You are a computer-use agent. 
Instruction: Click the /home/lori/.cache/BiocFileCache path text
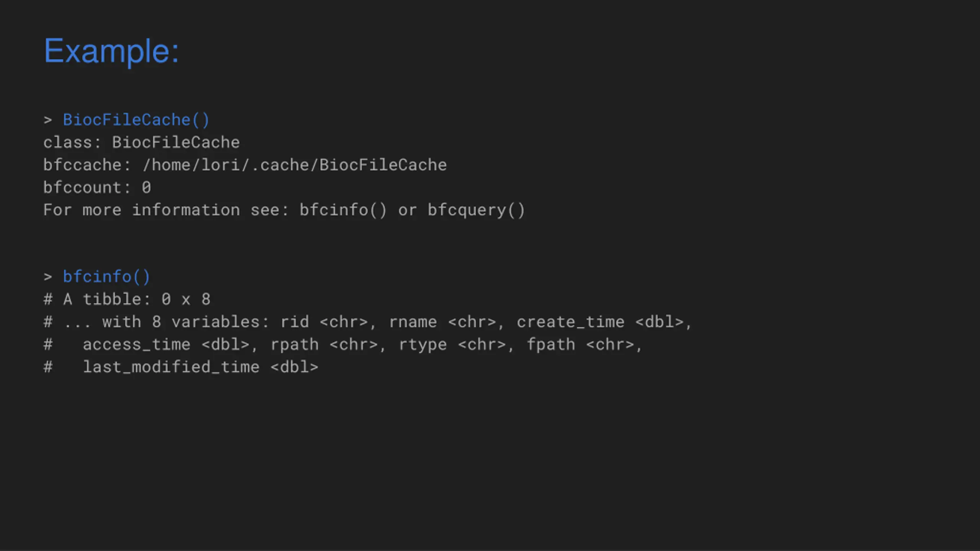(x=294, y=165)
